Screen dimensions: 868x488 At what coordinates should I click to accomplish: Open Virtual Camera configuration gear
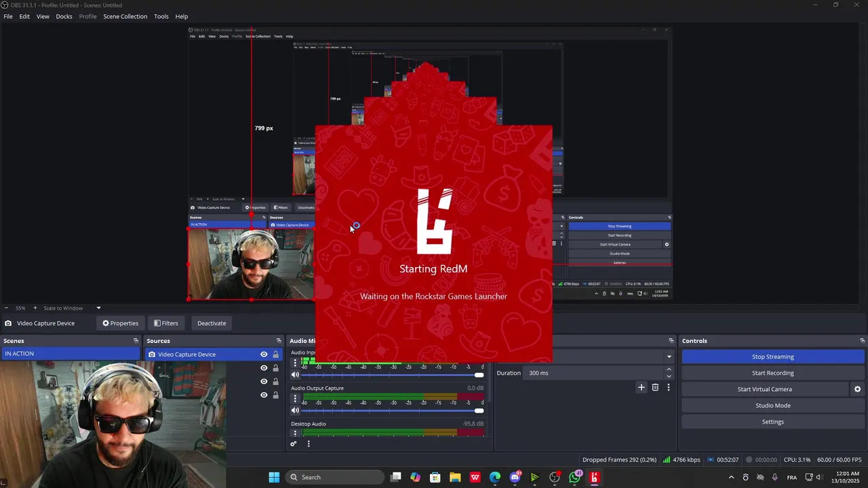pyautogui.click(x=857, y=389)
